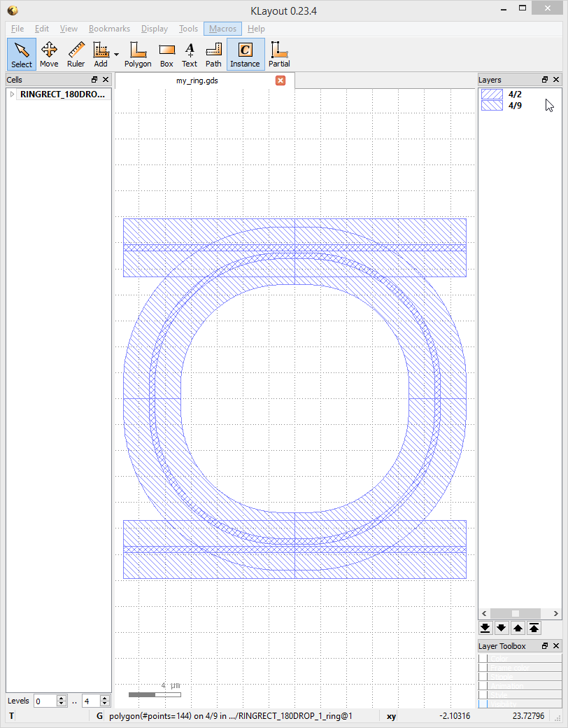Activate the Polygon drawing tool
This screenshot has height=728, width=568.
(x=138, y=55)
